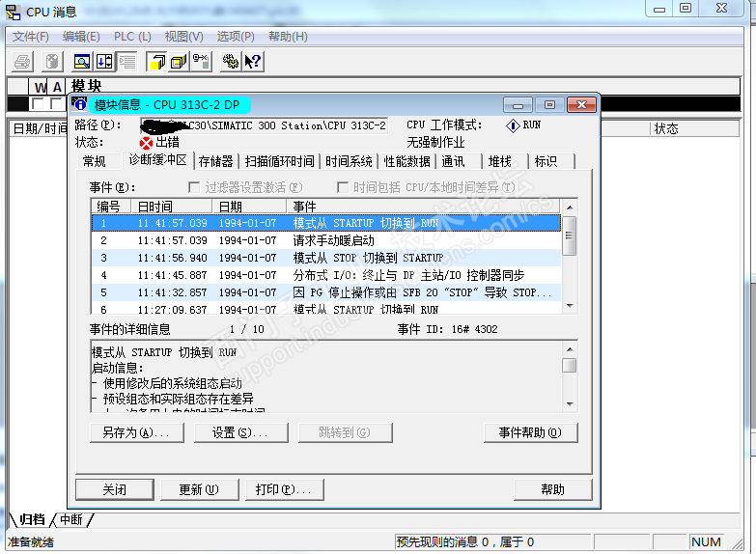Check the 过滤器设置激活 checkbox
Viewport: 756px width, 554px height.
[194, 187]
